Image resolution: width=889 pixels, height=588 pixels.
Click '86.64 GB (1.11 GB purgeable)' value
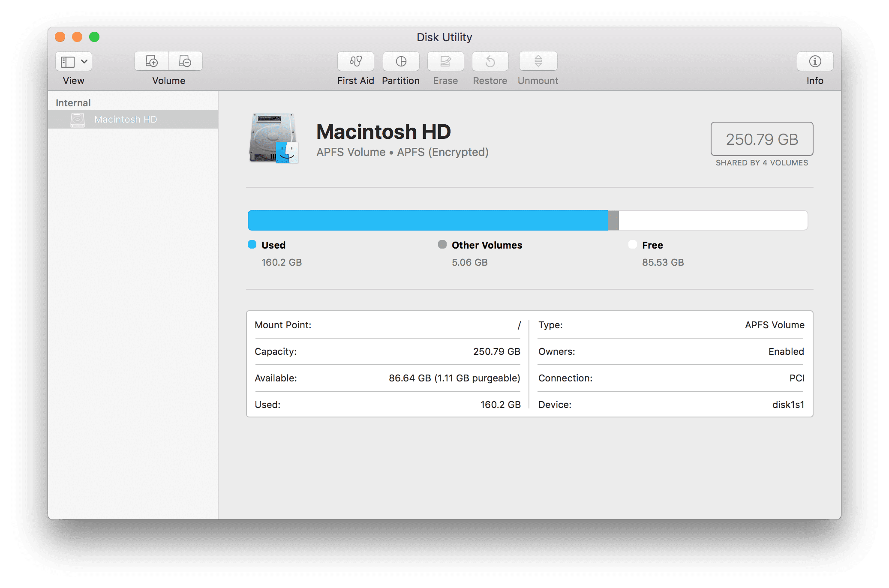pyautogui.click(x=454, y=378)
